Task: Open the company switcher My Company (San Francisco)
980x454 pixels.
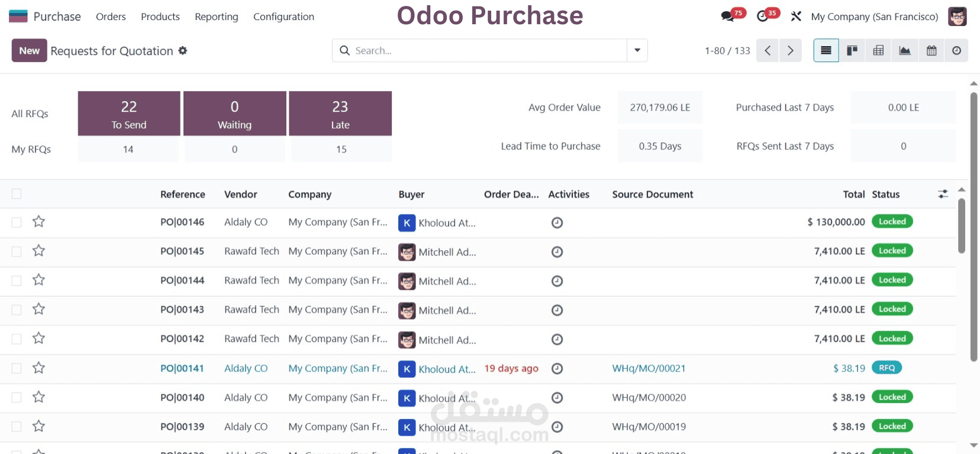Action: 875,17
